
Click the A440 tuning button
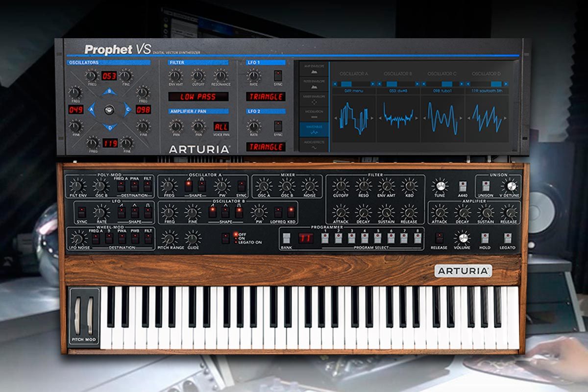(463, 186)
